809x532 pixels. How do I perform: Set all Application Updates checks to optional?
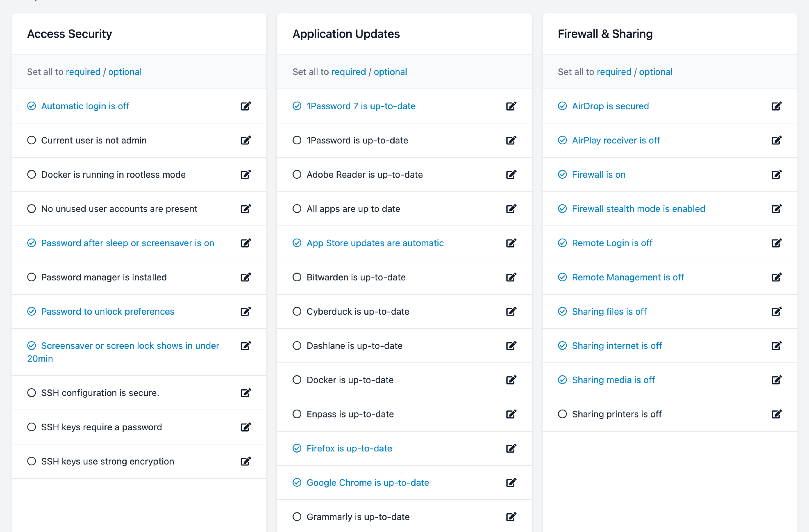coord(390,72)
